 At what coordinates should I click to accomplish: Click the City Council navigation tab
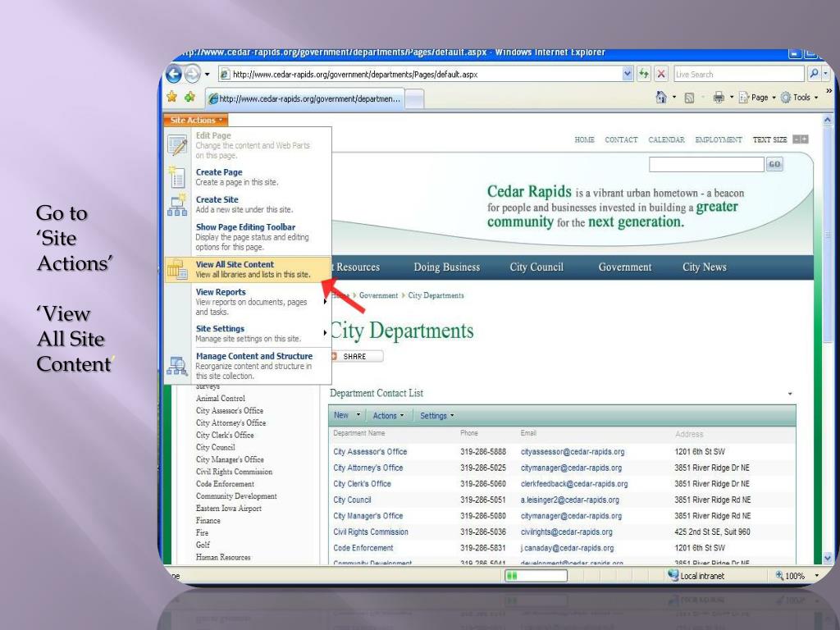(x=536, y=267)
